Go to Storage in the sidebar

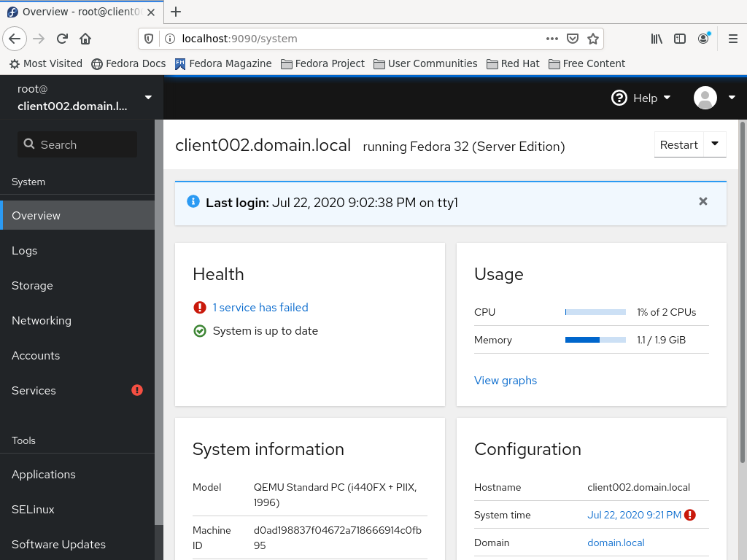coord(77,285)
